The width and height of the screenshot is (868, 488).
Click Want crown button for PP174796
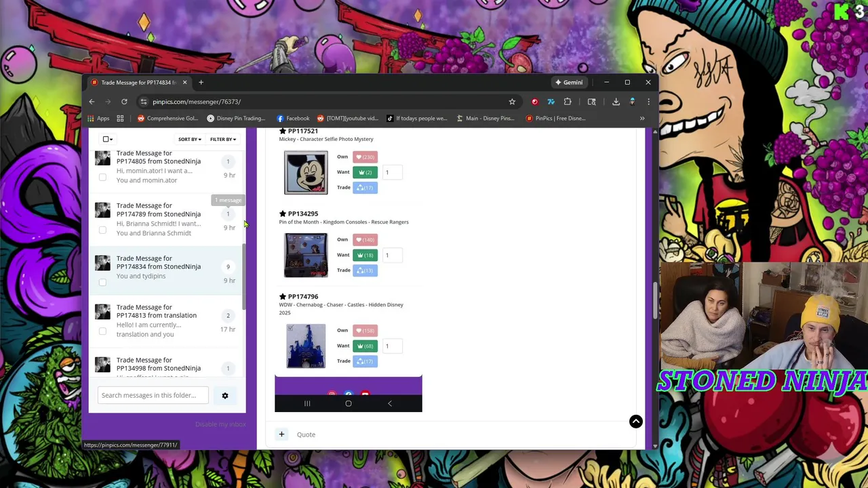coord(365,346)
